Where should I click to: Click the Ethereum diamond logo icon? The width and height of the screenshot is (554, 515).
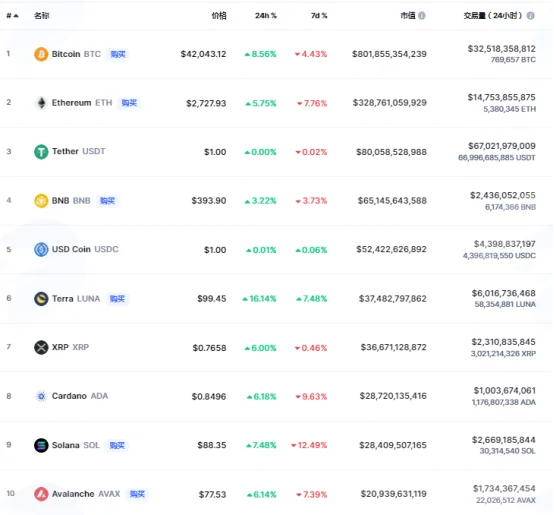click(41, 103)
